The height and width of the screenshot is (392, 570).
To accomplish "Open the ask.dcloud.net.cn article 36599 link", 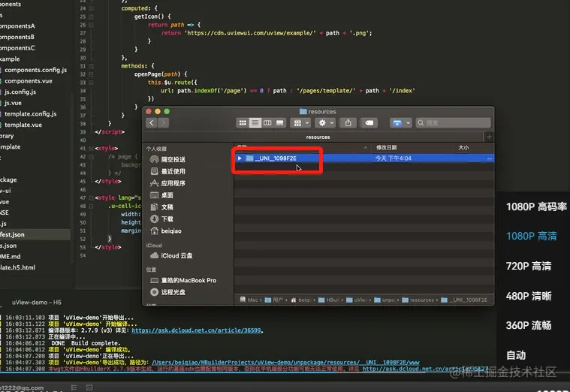I will point(196,330).
